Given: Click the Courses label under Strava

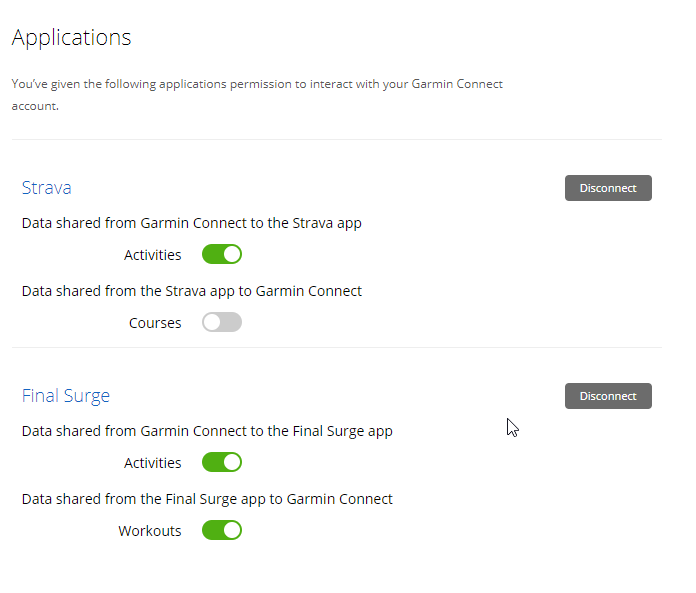Looking at the screenshot, I should (x=155, y=323).
